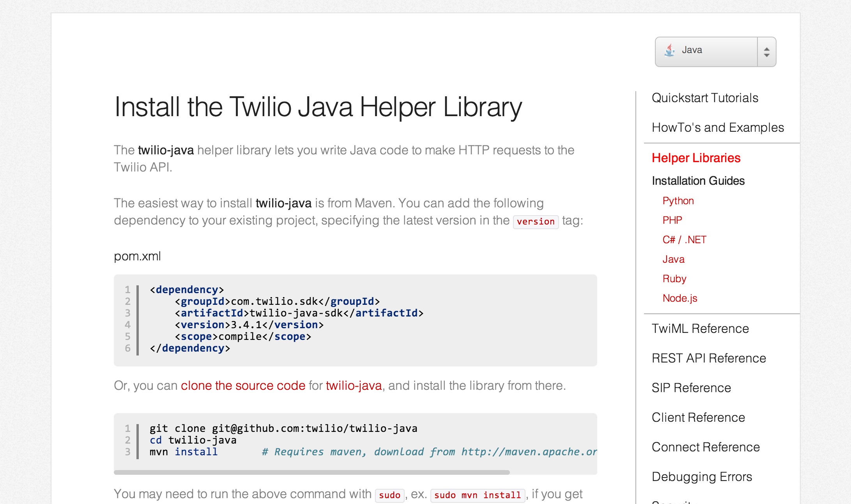Follow the red twilio-java link
Image resolution: width=851 pixels, height=504 pixels.
[x=354, y=386]
